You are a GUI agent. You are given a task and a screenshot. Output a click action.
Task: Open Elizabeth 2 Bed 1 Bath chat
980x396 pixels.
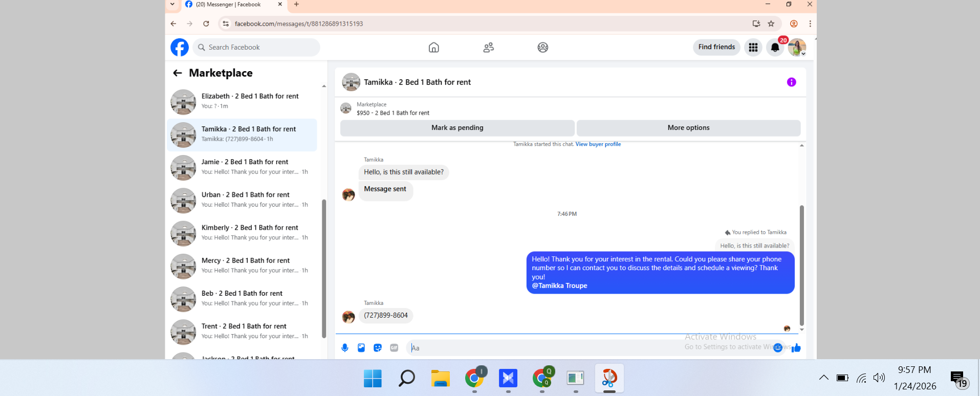[242, 102]
